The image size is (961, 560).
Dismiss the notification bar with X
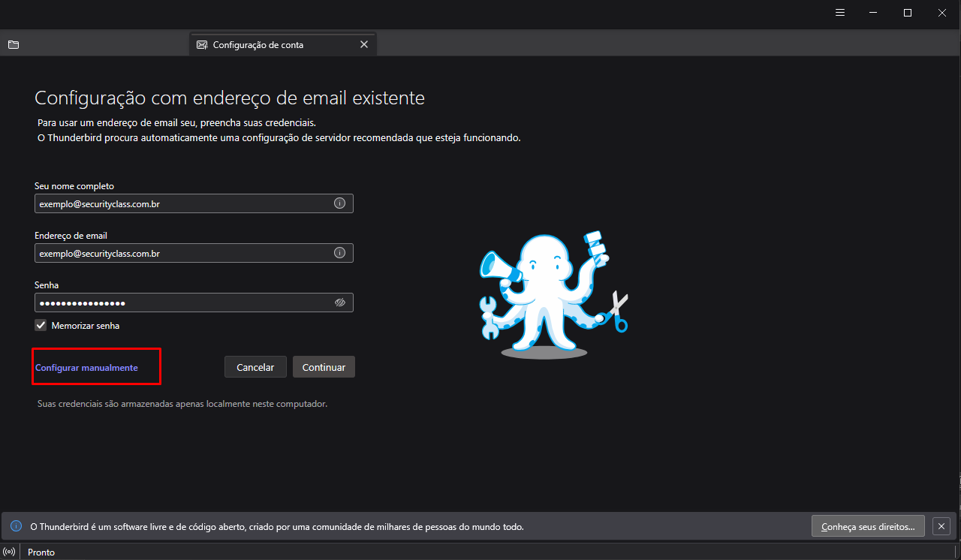[941, 526]
